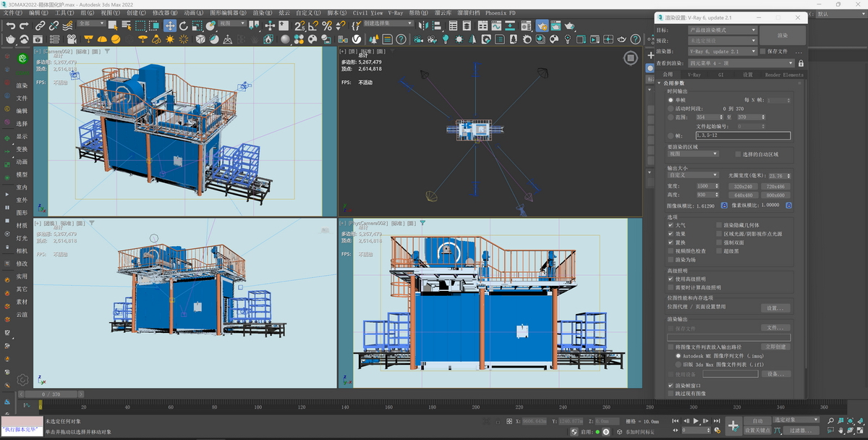Click the large 渲染 render button

[x=782, y=35]
